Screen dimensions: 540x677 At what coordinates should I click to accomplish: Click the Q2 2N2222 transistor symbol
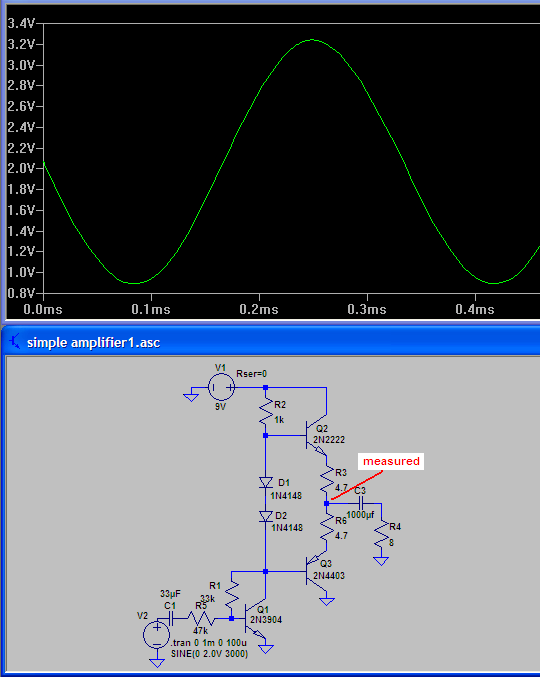(316, 436)
